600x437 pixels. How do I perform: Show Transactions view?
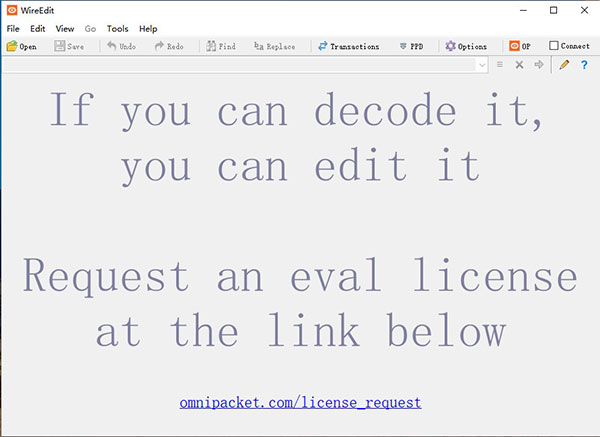pyautogui.click(x=348, y=46)
